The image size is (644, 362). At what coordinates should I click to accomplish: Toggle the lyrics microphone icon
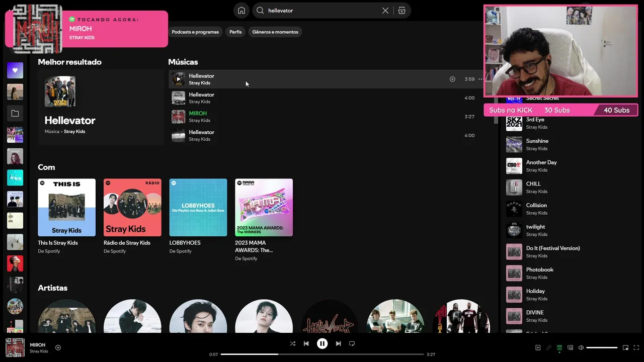click(548, 347)
